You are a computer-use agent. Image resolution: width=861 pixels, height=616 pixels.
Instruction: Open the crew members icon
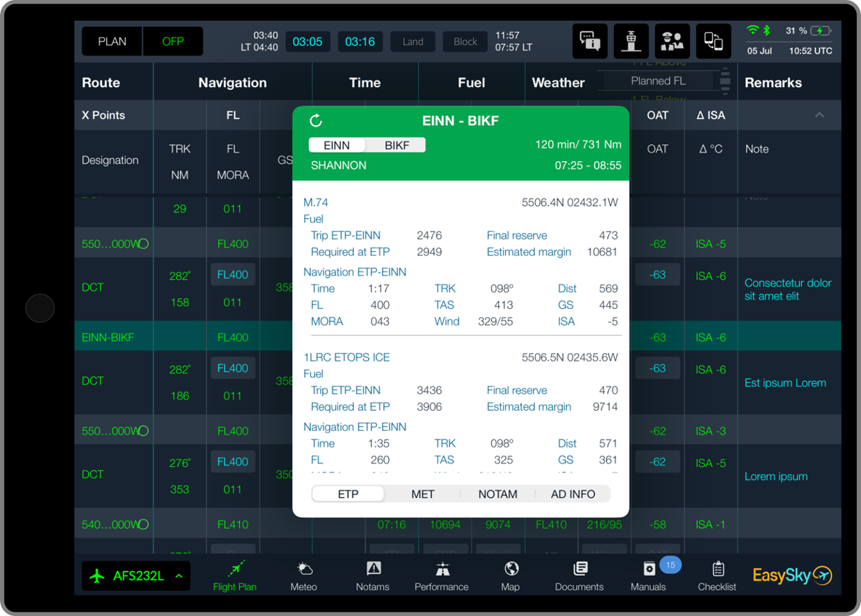pyautogui.click(x=672, y=41)
